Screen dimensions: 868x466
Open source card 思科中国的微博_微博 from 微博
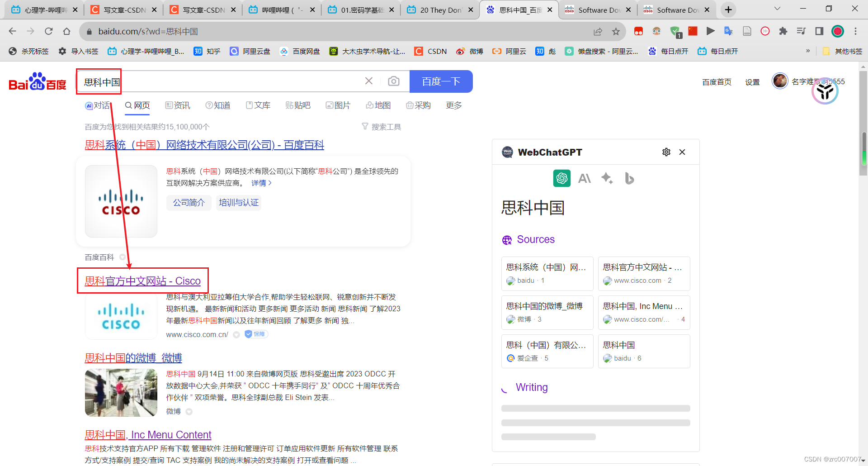click(547, 313)
